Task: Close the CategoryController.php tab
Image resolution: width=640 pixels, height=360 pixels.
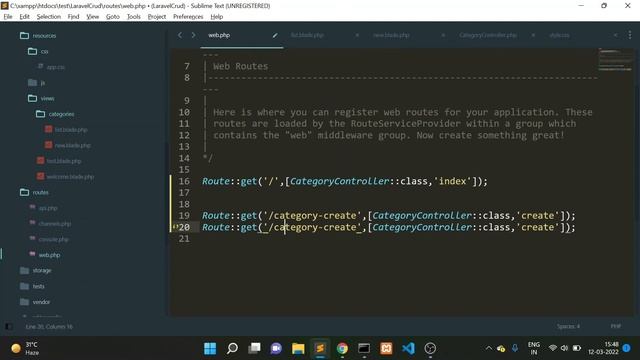Action: coord(533,36)
